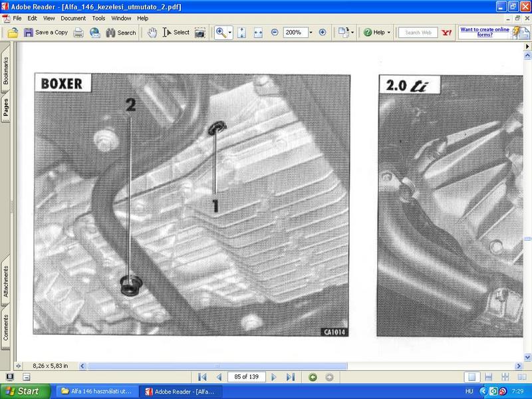
Task: Expand the zoom tool dropdown arrow
Action: pyautogui.click(x=230, y=33)
